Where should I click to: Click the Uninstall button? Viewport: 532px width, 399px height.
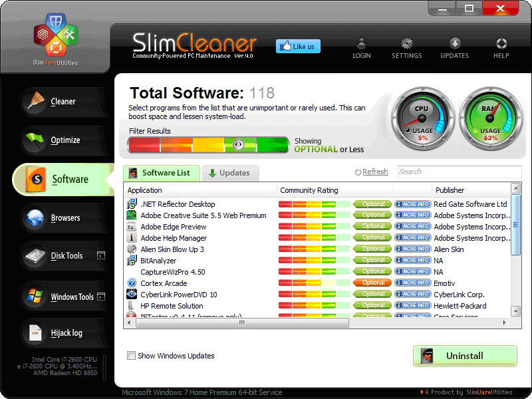pyautogui.click(x=465, y=356)
